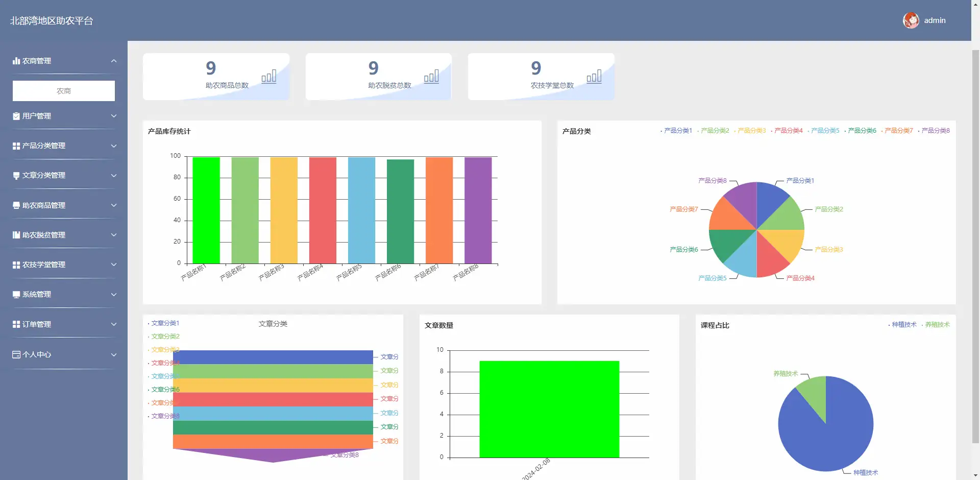
Task: Open the 助农商品管理 menu
Action: pyautogui.click(x=44, y=205)
